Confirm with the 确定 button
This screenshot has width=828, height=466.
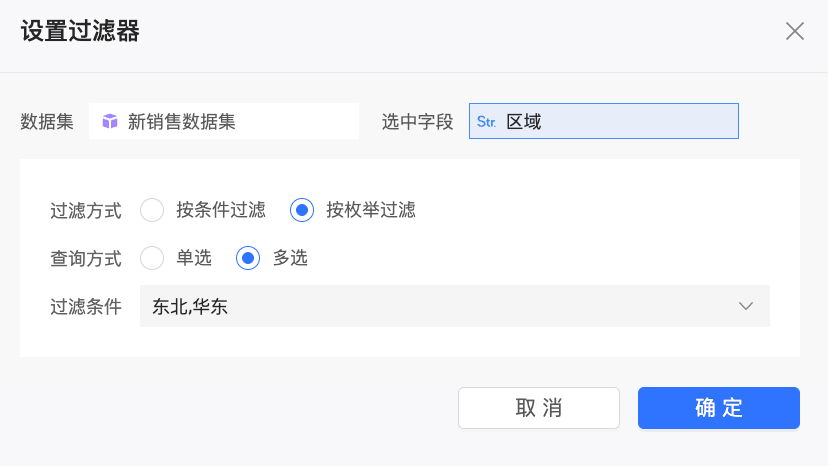click(x=719, y=408)
